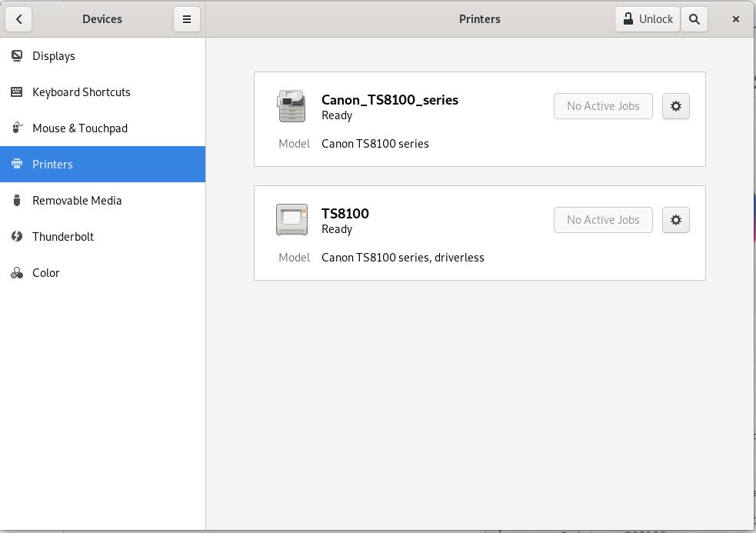Click the Thunderbolt icon in sidebar
The width and height of the screenshot is (756, 533).
(17, 237)
